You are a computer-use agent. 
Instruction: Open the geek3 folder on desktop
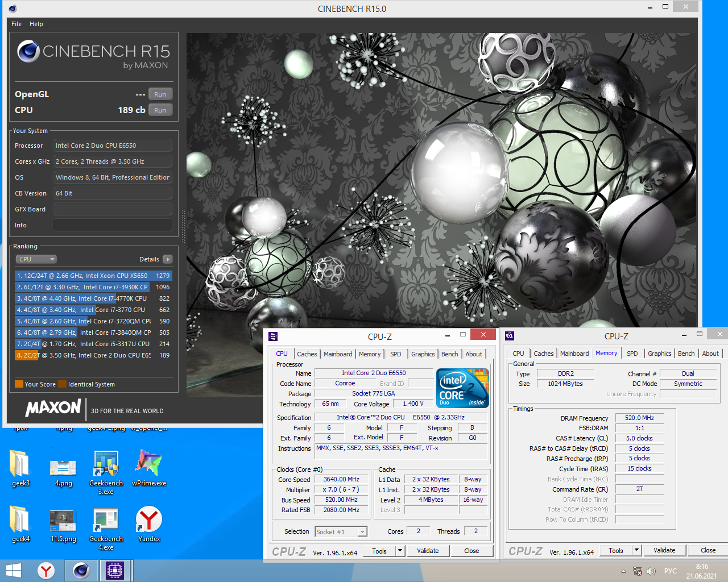[x=20, y=468]
